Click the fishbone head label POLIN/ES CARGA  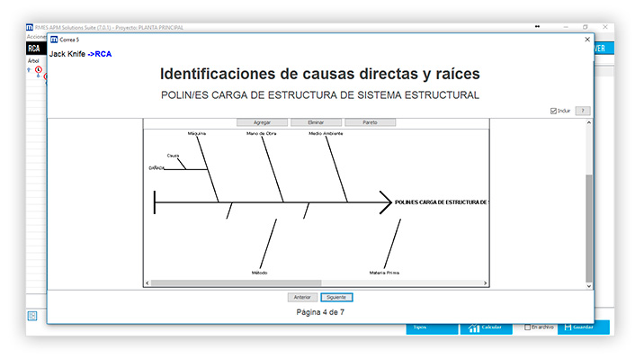coord(442,202)
